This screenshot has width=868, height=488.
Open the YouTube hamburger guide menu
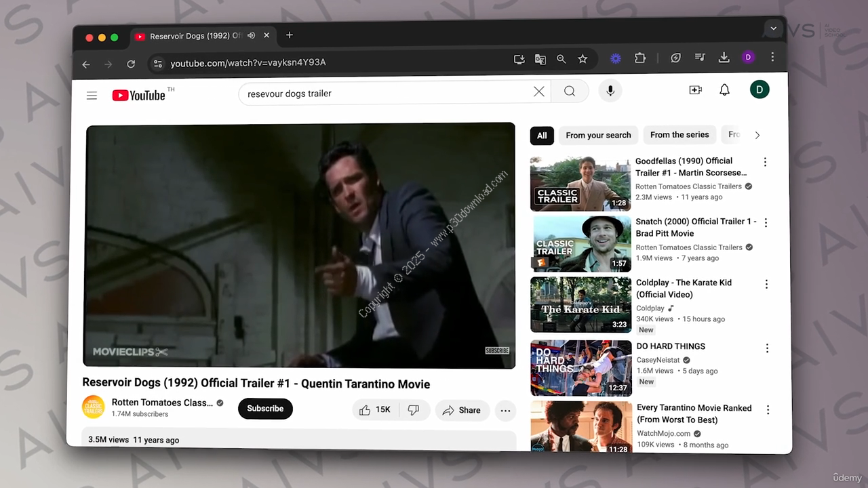click(92, 96)
